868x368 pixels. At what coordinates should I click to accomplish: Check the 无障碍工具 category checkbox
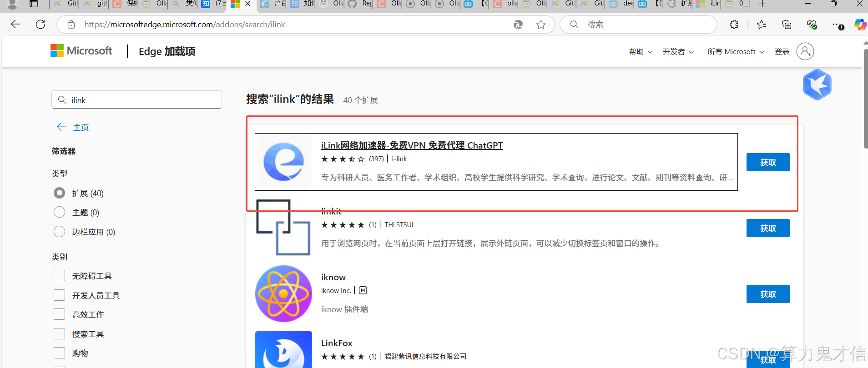(59, 276)
